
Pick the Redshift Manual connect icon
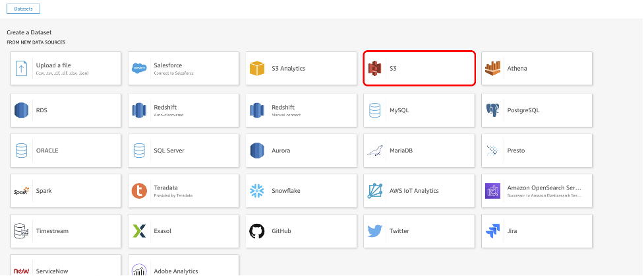[257, 110]
